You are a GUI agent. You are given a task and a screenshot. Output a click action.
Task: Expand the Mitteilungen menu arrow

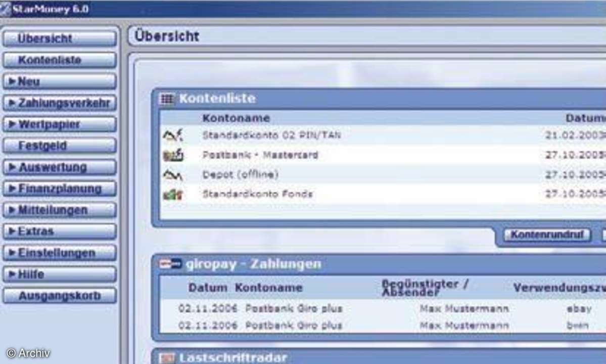(x=12, y=210)
